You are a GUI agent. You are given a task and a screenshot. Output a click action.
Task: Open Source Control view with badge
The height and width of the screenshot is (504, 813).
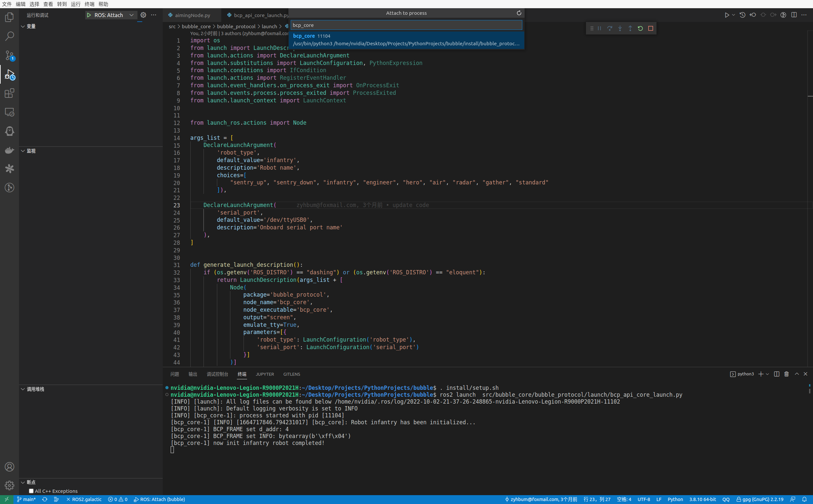(9, 55)
